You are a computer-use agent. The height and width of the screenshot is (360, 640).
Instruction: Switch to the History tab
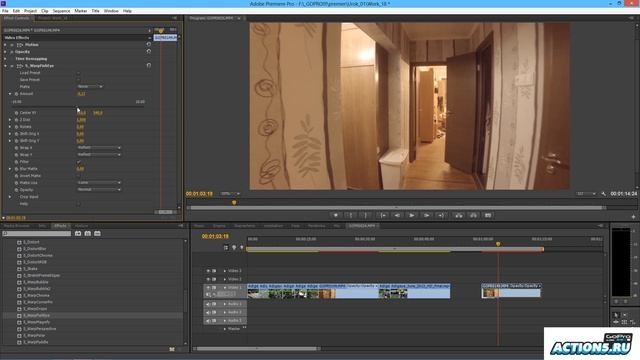tap(81, 226)
